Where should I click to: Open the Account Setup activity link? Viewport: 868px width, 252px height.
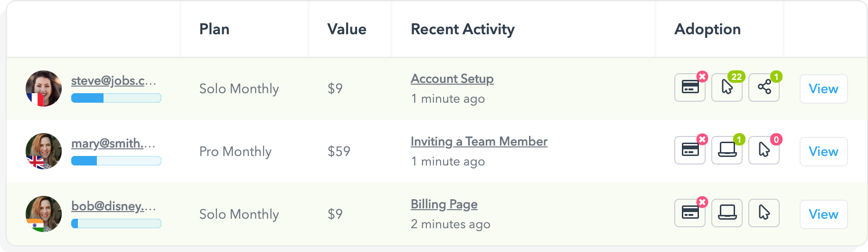pyautogui.click(x=452, y=79)
